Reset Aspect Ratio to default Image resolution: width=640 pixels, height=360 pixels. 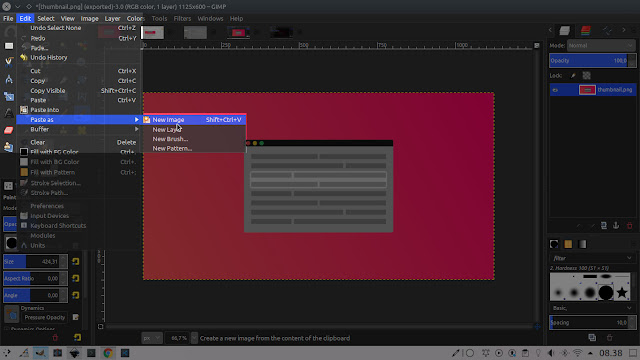click(x=76, y=278)
